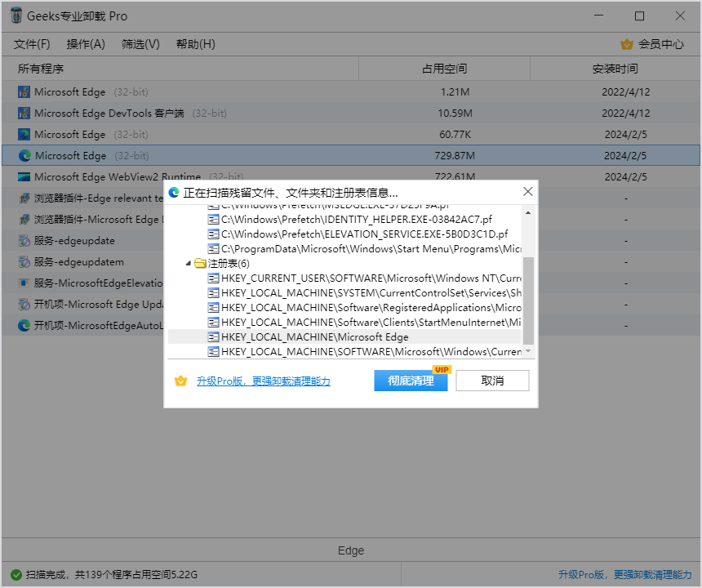702x588 pixels.
Task: Click the 扫描完成 status bar text
Action: pyautogui.click(x=112, y=575)
